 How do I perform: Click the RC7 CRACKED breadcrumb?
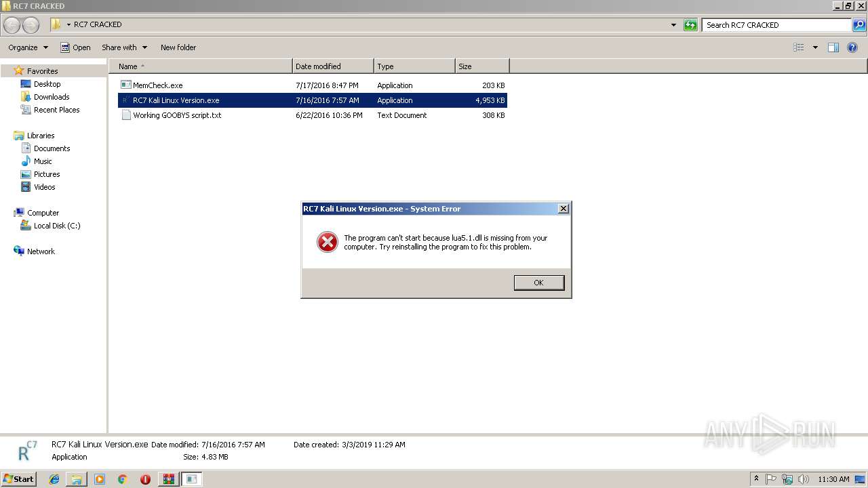[x=98, y=24]
